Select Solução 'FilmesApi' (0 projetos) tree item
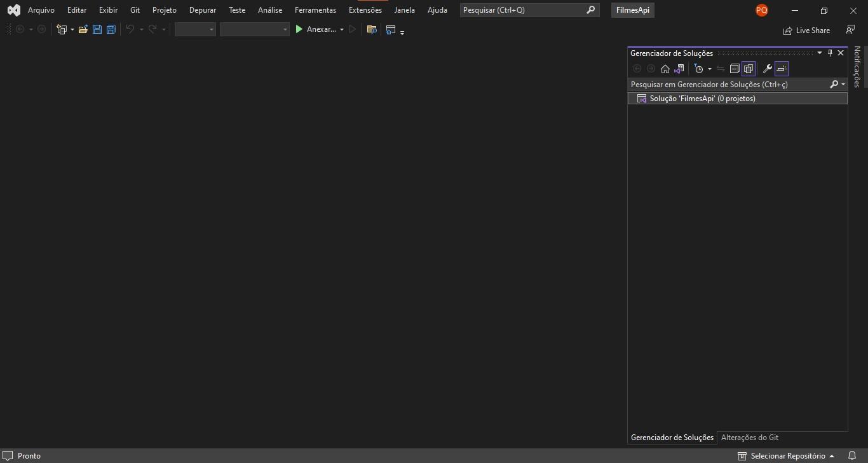The width and height of the screenshot is (868, 463). point(738,99)
